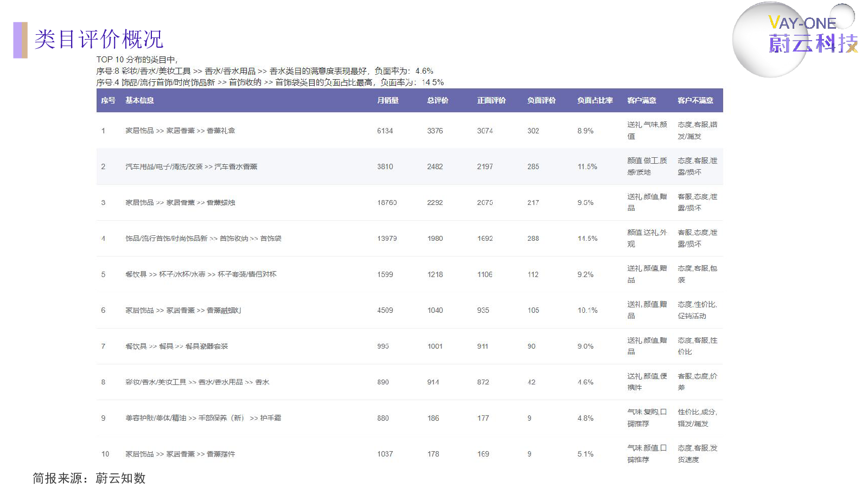Click the 负面评价 column header
The width and height of the screenshot is (868, 488).
pyautogui.click(x=541, y=100)
